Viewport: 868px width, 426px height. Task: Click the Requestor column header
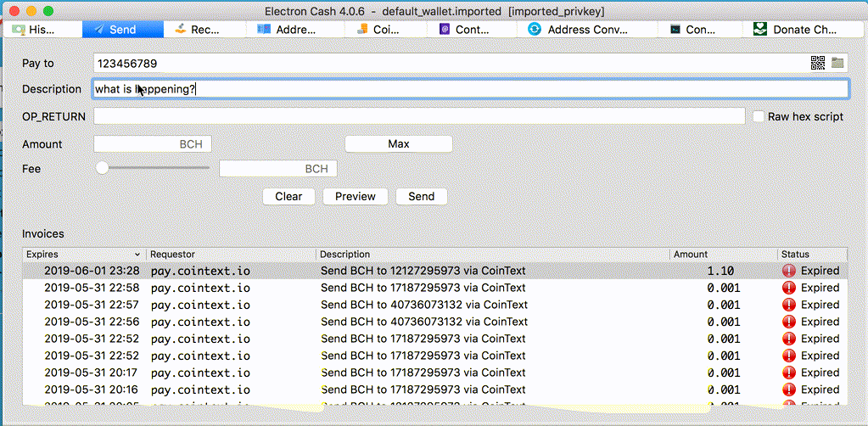point(231,255)
